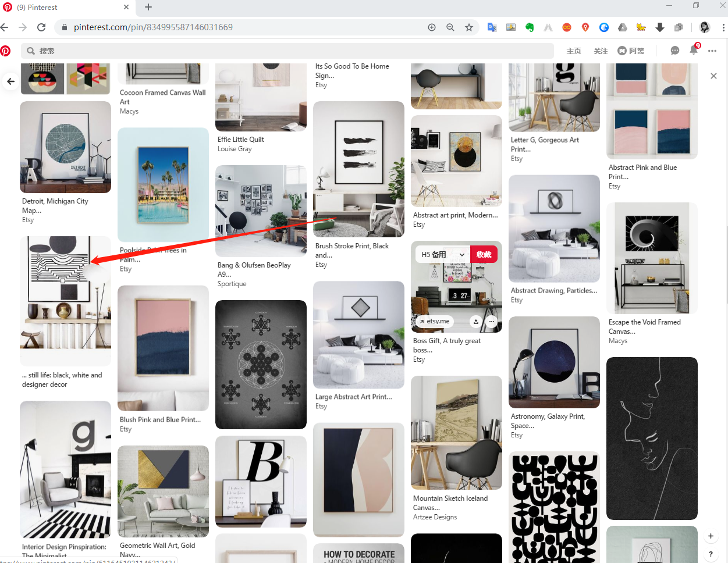728x563 pixels.
Task: Open the galaxy circle print pin image
Action: coord(554,362)
